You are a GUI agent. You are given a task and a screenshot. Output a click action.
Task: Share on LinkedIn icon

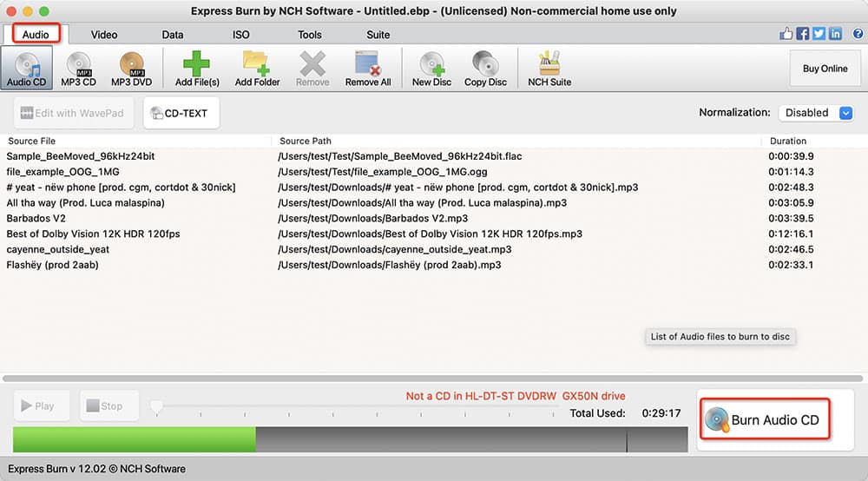point(835,34)
